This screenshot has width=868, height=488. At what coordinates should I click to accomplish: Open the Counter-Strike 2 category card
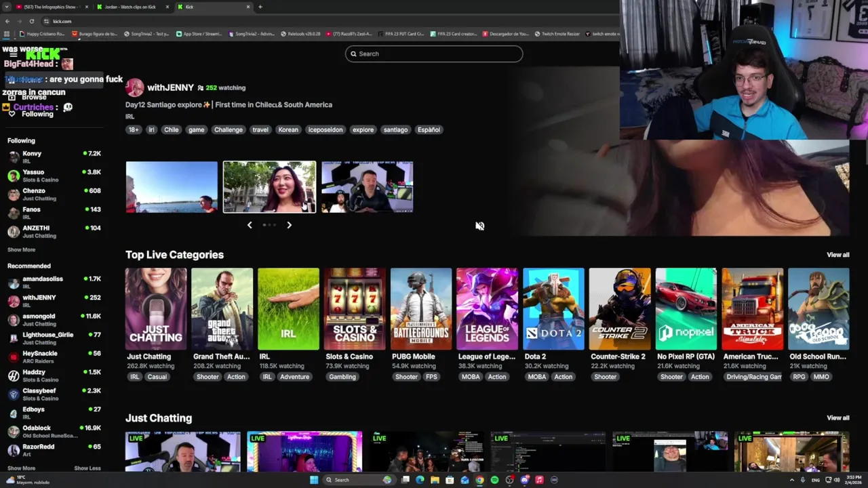click(x=620, y=309)
